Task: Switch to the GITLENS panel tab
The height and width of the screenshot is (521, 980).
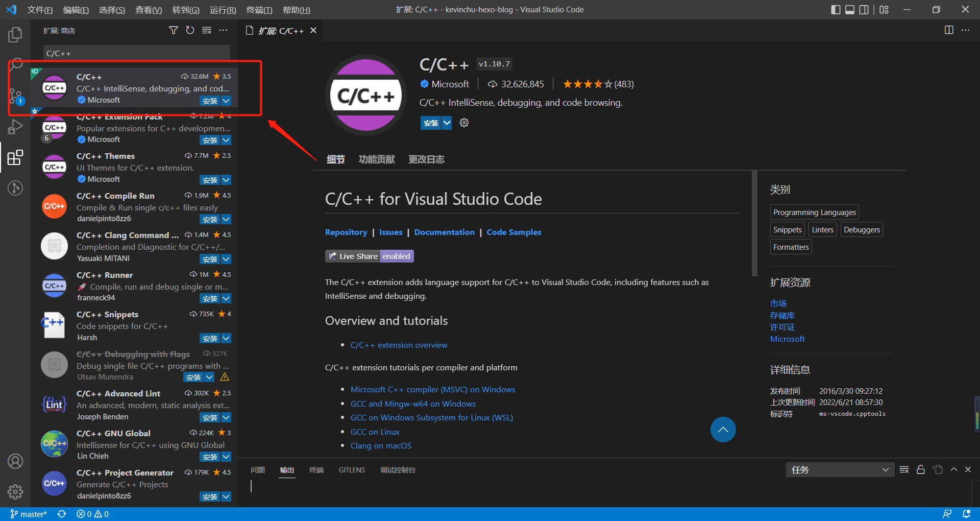Action: tap(352, 470)
